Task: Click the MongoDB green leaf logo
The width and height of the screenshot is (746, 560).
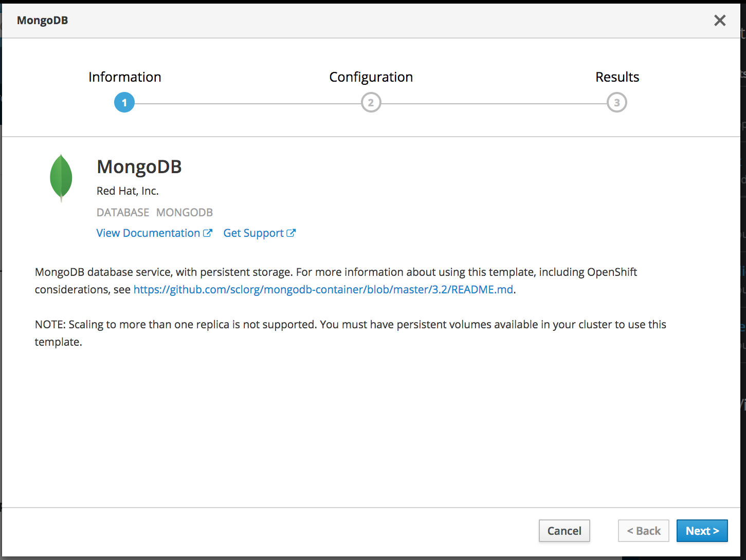Action: (61, 178)
